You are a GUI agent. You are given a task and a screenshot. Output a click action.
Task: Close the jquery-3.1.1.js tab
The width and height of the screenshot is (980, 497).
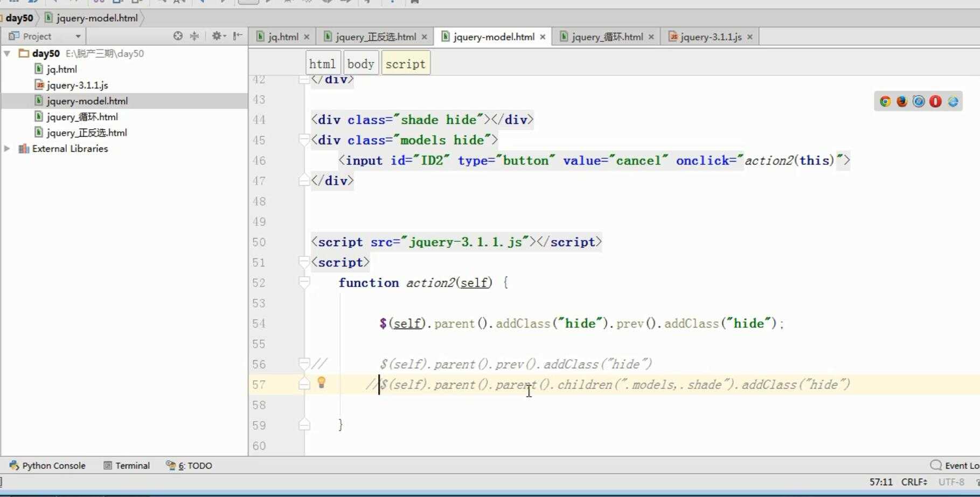749,37
